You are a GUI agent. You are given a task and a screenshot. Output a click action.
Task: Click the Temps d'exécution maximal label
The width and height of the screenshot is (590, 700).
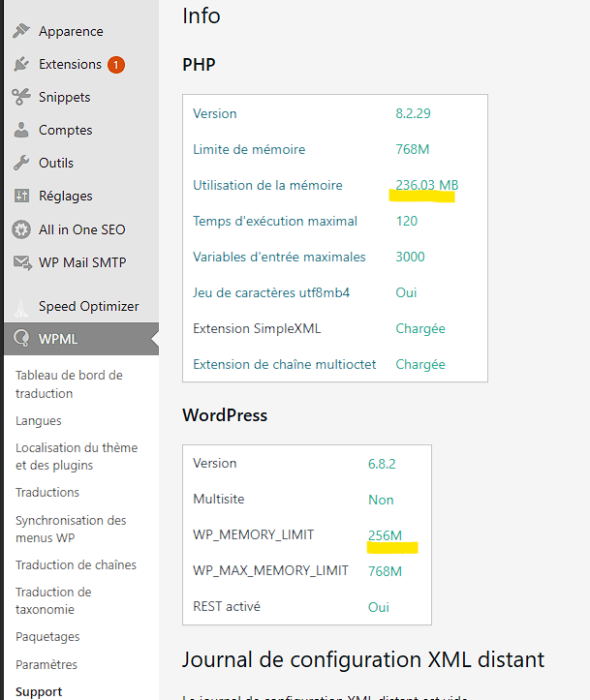[x=275, y=221]
